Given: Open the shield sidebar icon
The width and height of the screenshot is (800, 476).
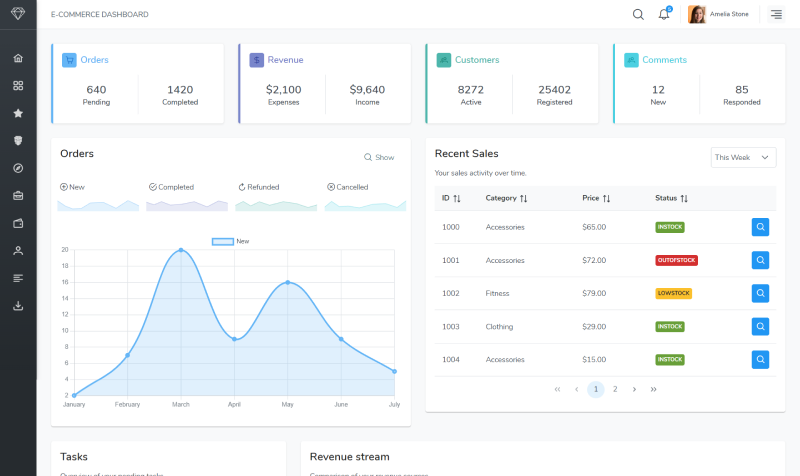Looking at the screenshot, I should (x=18, y=141).
